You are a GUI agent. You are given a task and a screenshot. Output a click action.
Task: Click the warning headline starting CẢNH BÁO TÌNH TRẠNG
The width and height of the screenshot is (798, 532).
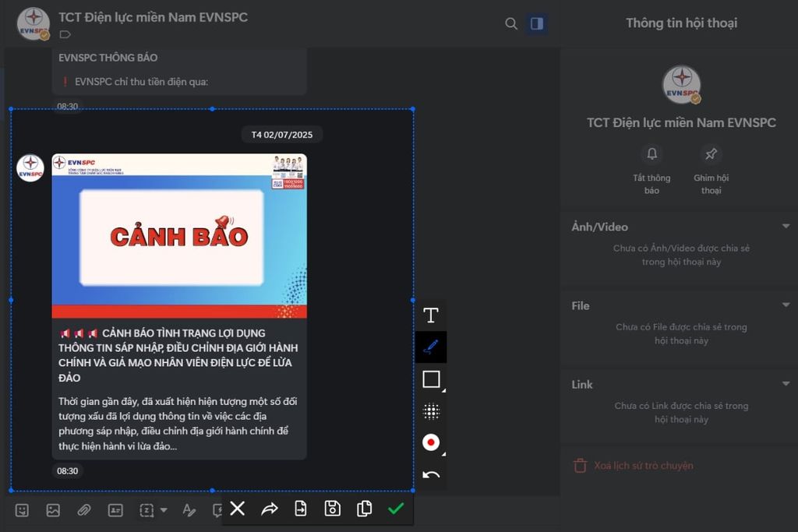point(178,355)
